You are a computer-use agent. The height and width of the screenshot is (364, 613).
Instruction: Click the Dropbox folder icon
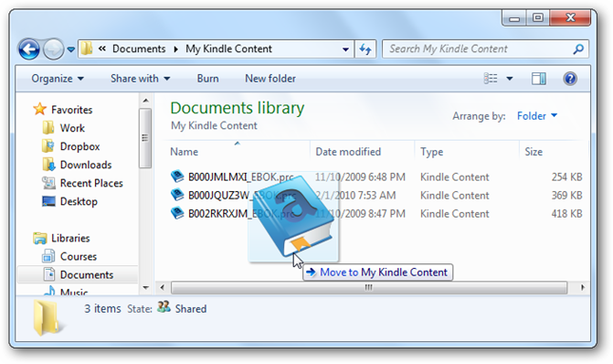pyautogui.click(x=48, y=146)
